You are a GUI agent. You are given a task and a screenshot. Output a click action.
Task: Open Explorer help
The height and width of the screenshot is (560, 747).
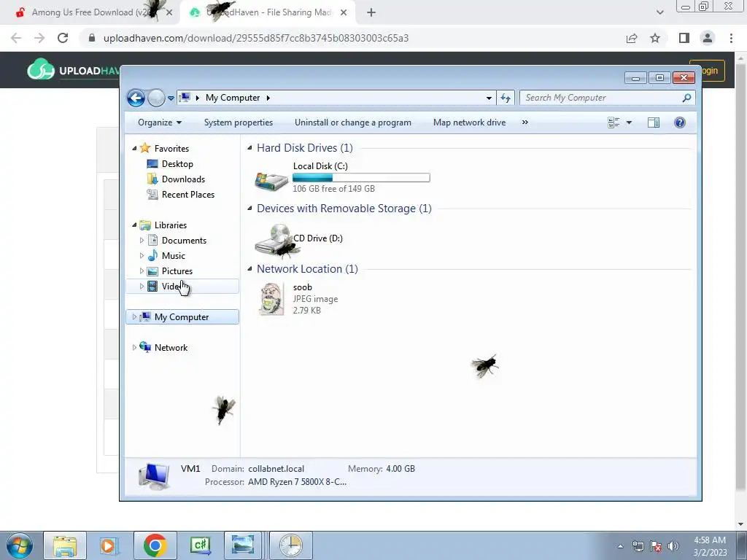pyautogui.click(x=680, y=122)
